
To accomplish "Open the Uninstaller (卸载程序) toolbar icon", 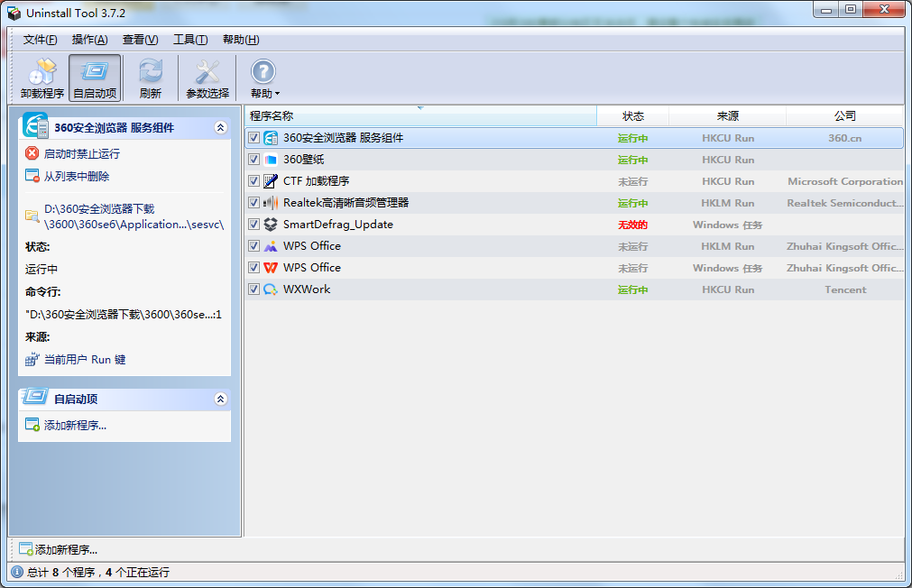I will [x=42, y=72].
